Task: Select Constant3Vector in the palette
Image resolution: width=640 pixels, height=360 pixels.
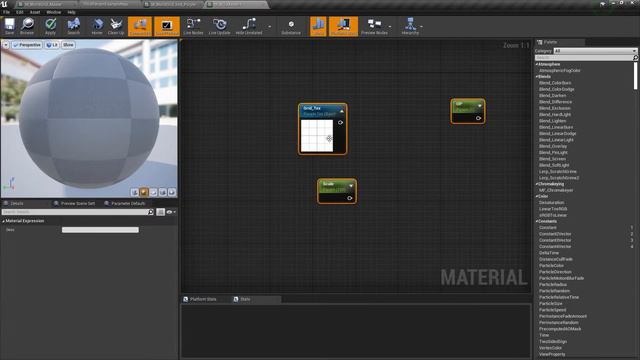Action: (555, 240)
